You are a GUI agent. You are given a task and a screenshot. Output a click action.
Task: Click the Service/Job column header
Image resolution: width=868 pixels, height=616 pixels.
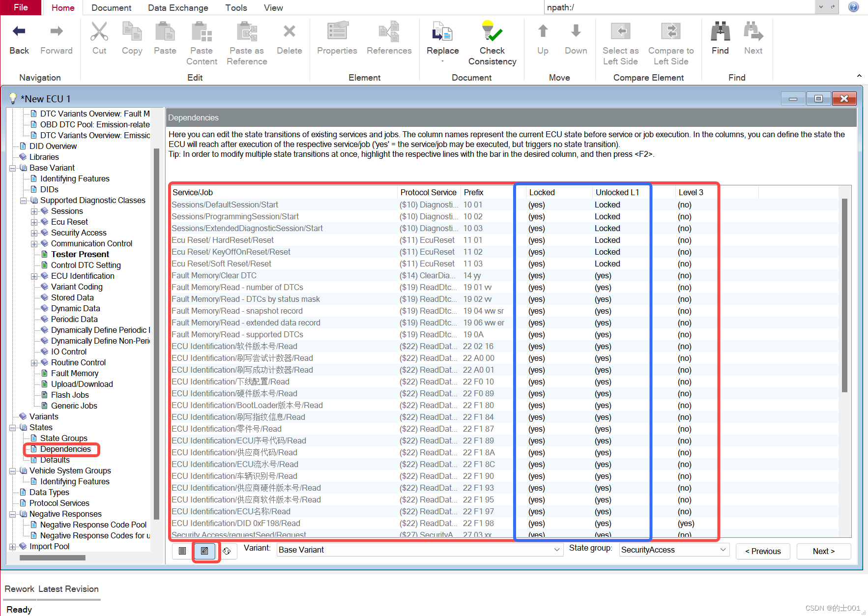coord(284,192)
